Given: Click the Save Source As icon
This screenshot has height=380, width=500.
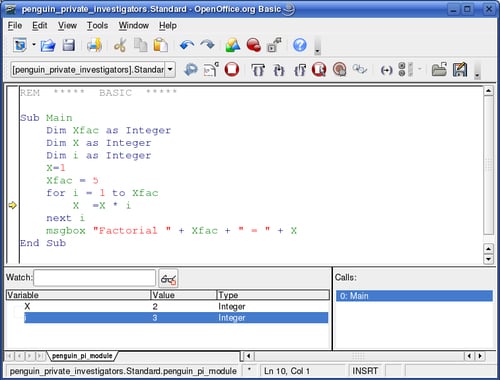Looking at the screenshot, I should (x=460, y=70).
